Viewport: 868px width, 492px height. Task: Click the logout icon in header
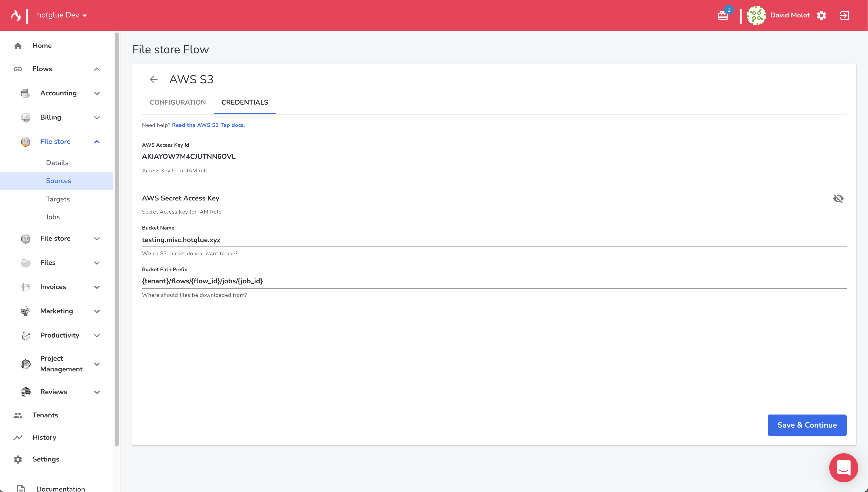[844, 15]
